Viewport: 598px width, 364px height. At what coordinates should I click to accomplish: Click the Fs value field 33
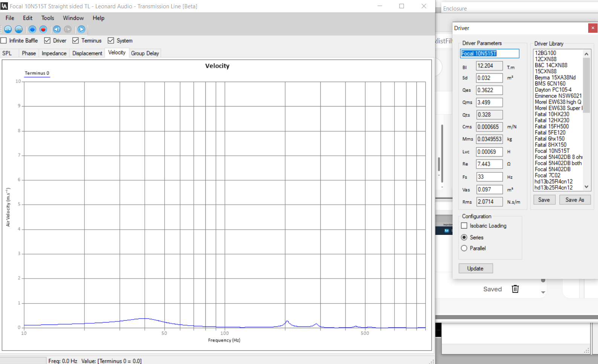[489, 177]
